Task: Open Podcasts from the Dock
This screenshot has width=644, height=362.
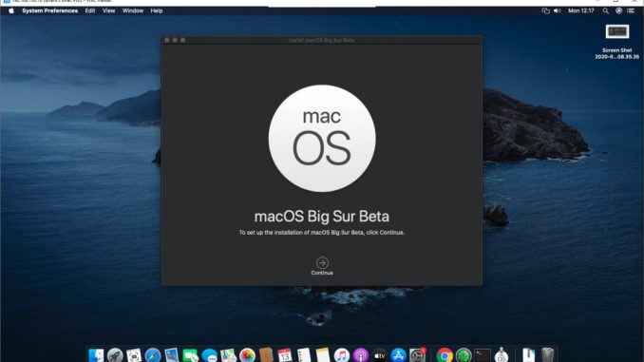Action: point(361,355)
